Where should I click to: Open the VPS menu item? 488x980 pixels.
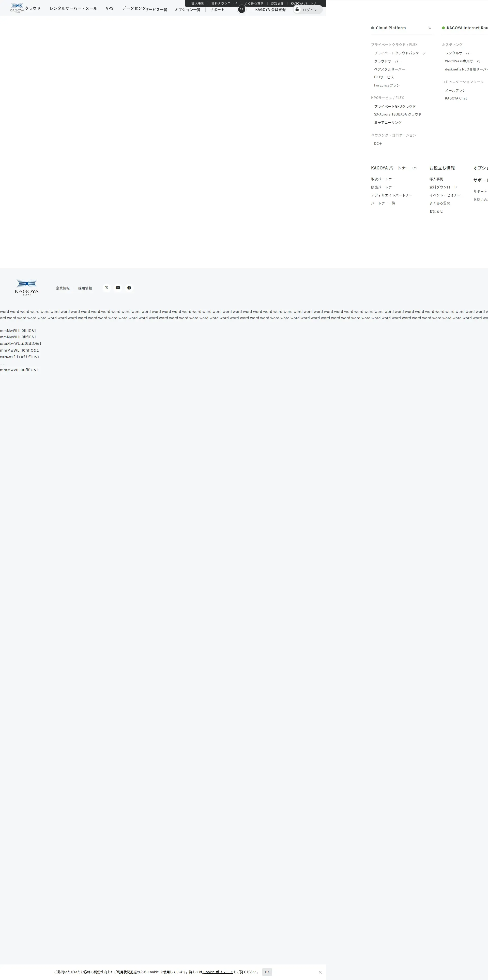coord(110,8)
